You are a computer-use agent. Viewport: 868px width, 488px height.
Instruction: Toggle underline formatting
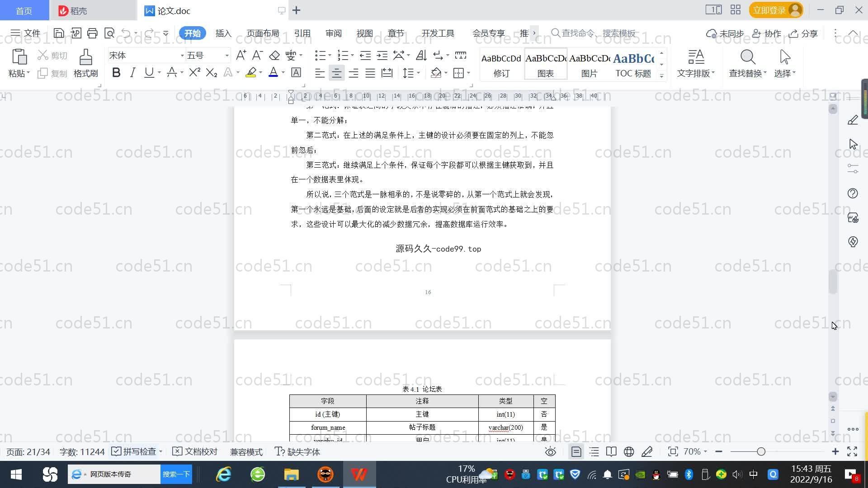point(149,72)
